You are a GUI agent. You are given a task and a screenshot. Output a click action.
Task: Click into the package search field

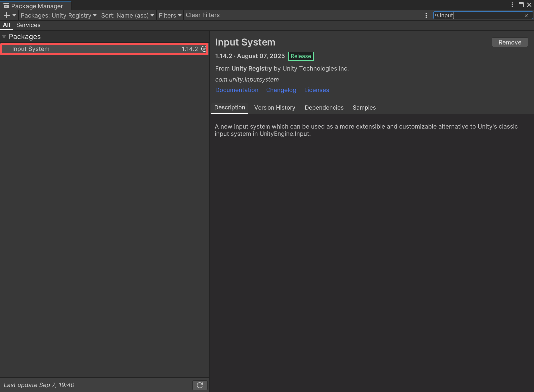coord(482,15)
